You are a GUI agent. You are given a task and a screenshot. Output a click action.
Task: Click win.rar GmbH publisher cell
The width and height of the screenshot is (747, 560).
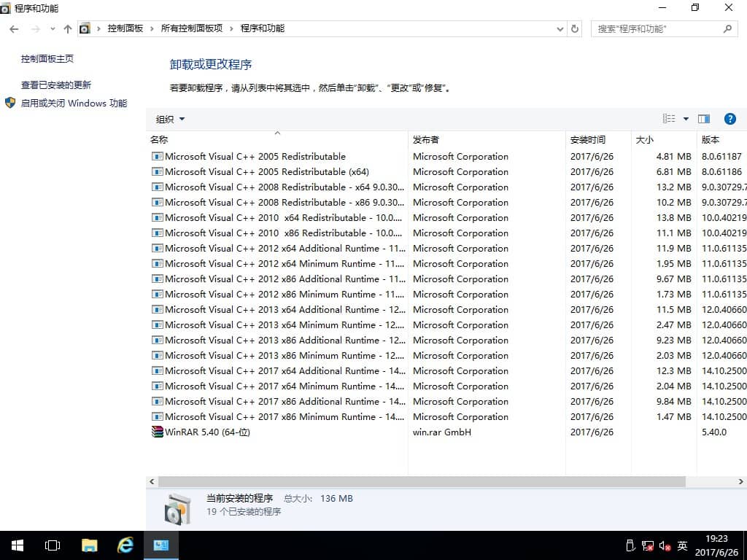[441, 432]
